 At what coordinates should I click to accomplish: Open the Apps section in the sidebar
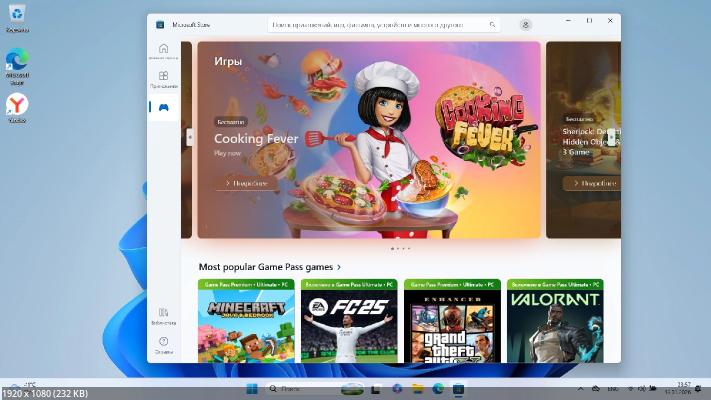point(163,79)
